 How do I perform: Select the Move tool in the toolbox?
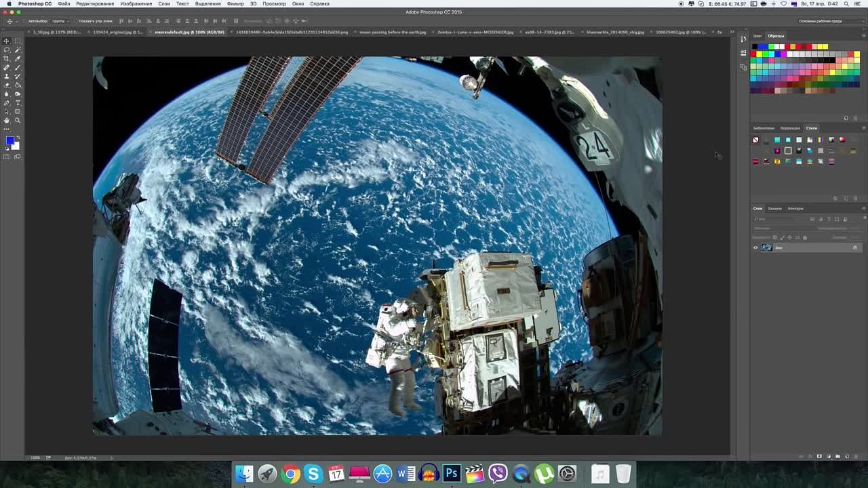(x=7, y=41)
